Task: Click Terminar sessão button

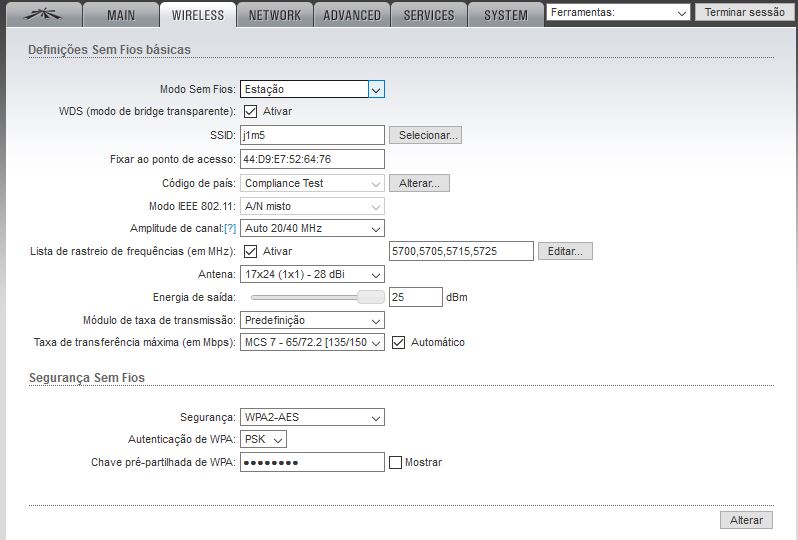Action: pyautogui.click(x=745, y=12)
